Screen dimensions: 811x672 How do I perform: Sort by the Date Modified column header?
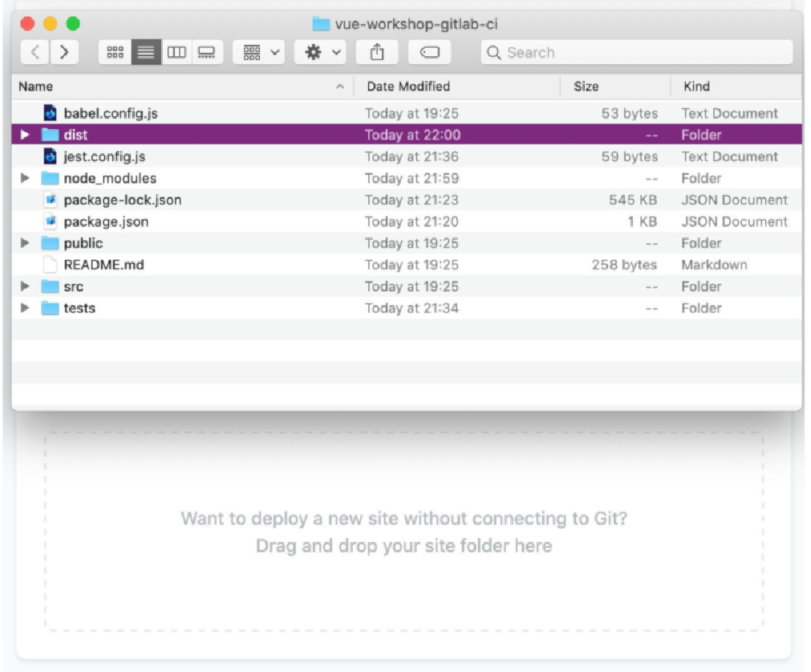(x=457, y=87)
